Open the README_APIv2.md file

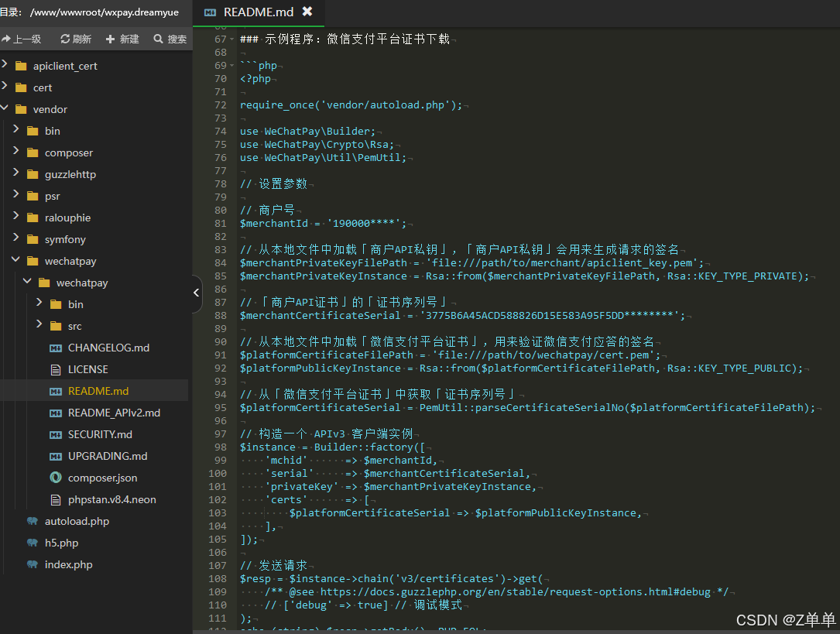click(114, 413)
